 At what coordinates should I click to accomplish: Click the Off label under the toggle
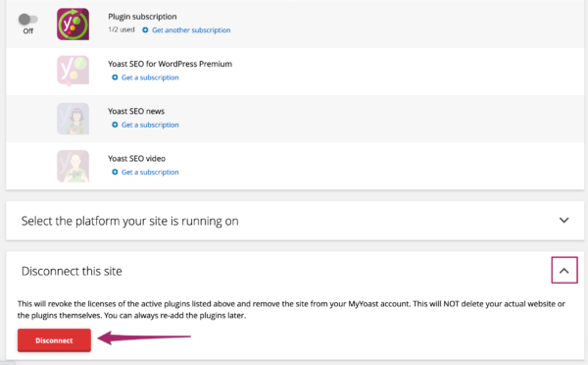point(28,31)
